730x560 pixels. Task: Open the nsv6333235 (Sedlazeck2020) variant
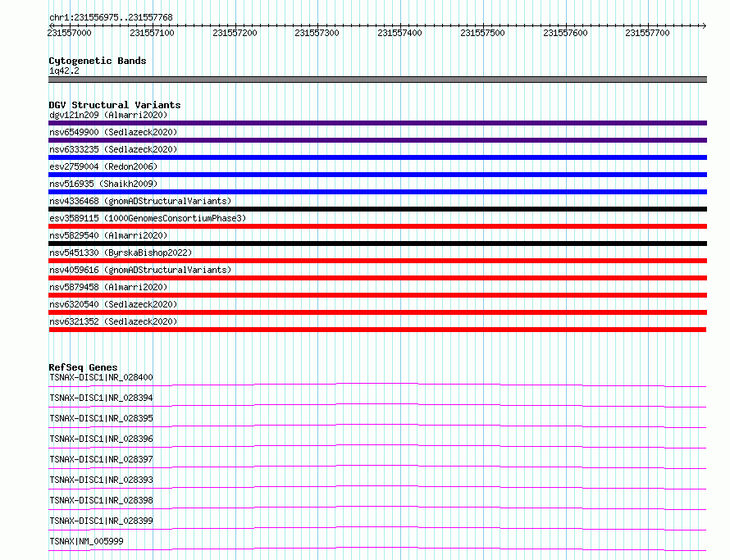[x=113, y=149]
